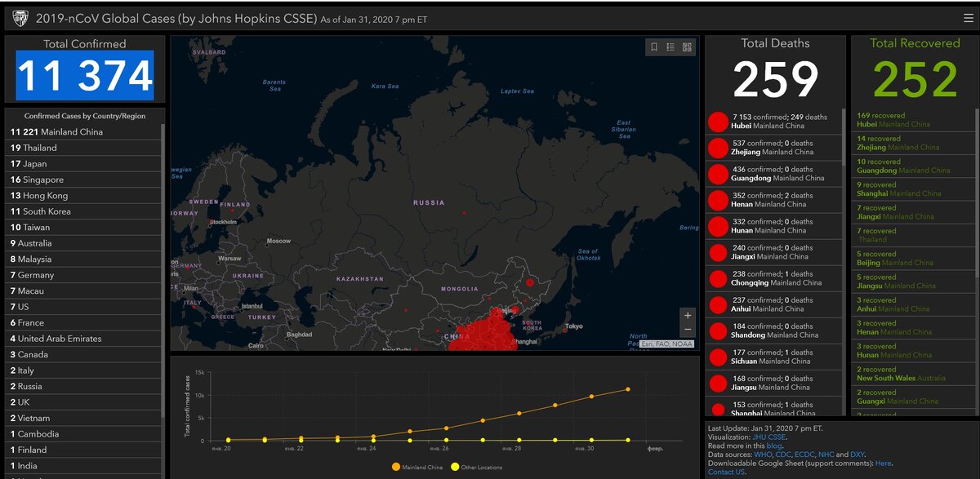This screenshot has height=479, width=980.
Task: Open the basemap gallery grid icon
Action: click(x=687, y=47)
